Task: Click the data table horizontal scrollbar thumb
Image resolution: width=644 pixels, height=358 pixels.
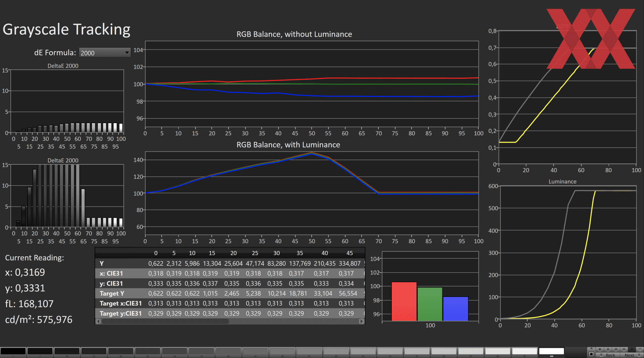Action: 165,321
